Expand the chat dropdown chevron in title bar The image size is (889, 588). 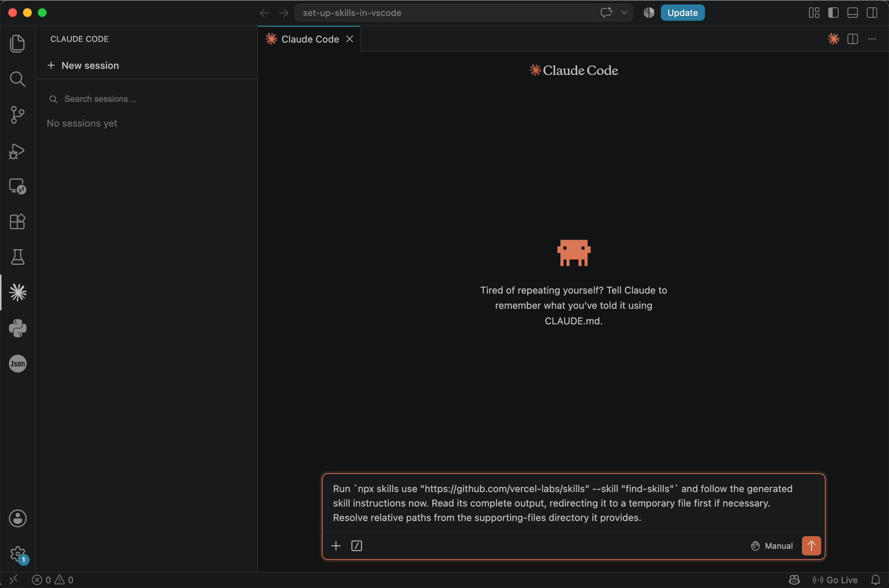[624, 13]
